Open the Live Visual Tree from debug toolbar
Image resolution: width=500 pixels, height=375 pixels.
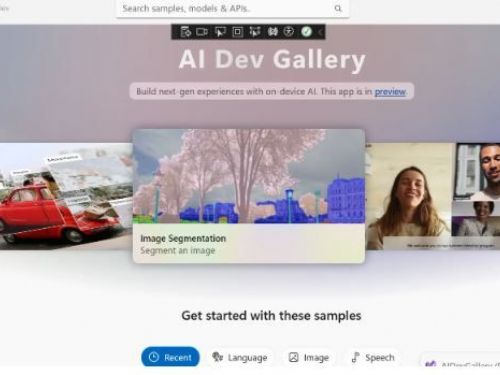(x=186, y=32)
